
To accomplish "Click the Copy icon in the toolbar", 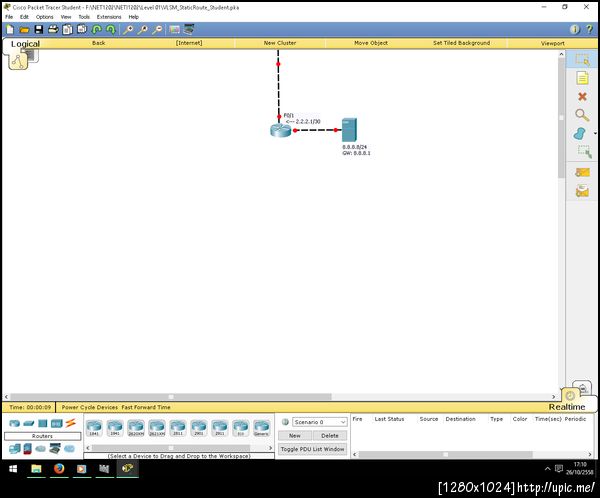I will pos(67,29).
